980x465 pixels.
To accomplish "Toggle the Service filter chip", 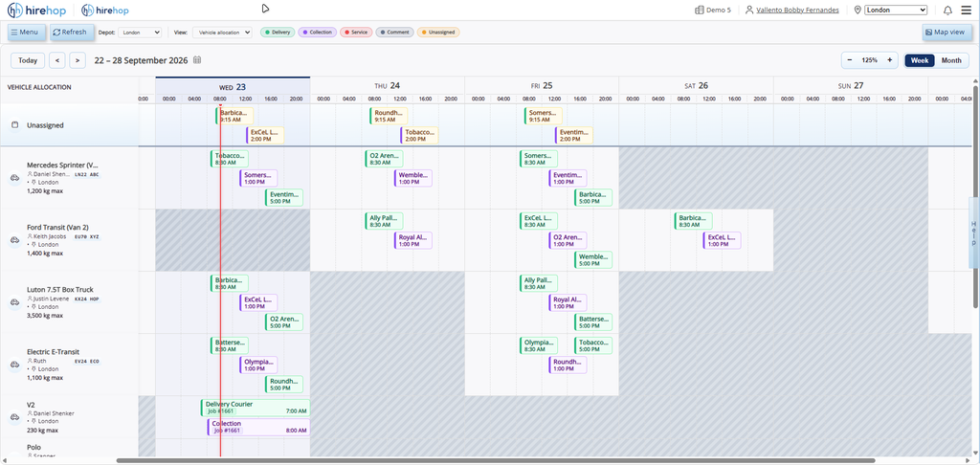I will click(x=356, y=32).
